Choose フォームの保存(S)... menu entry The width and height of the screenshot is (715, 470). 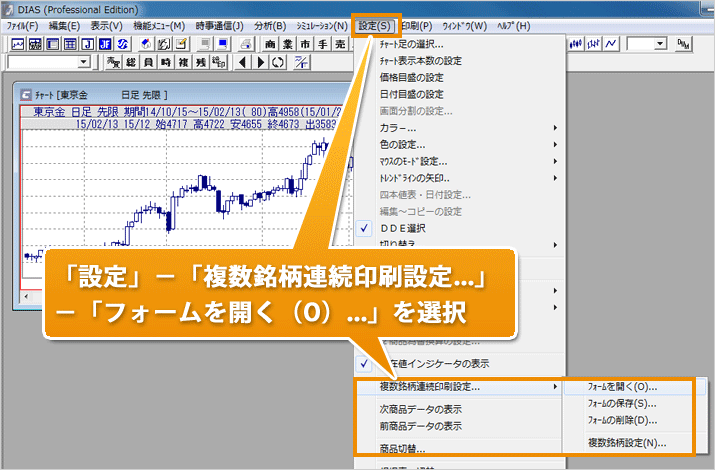(624, 403)
